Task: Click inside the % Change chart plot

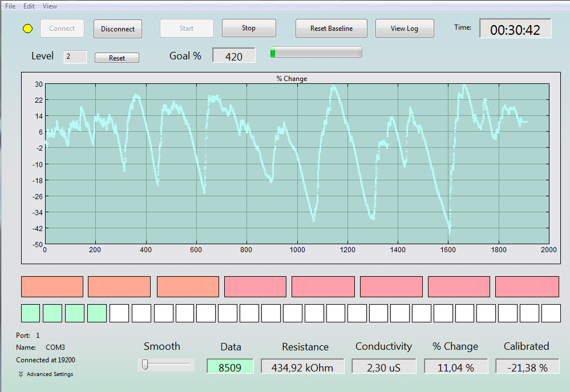Action: pyautogui.click(x=297, y=164)
